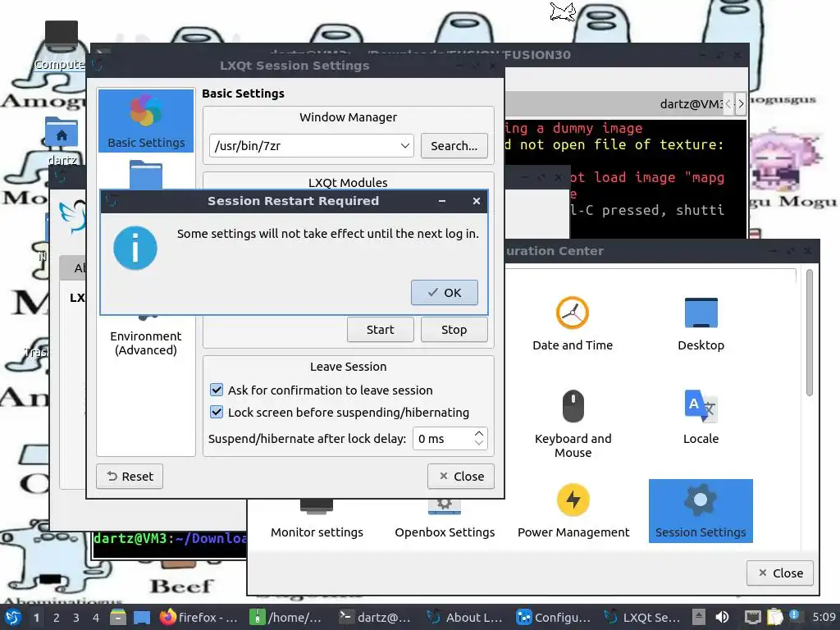Click terminal tab scroll right arrow

(741, 104)
